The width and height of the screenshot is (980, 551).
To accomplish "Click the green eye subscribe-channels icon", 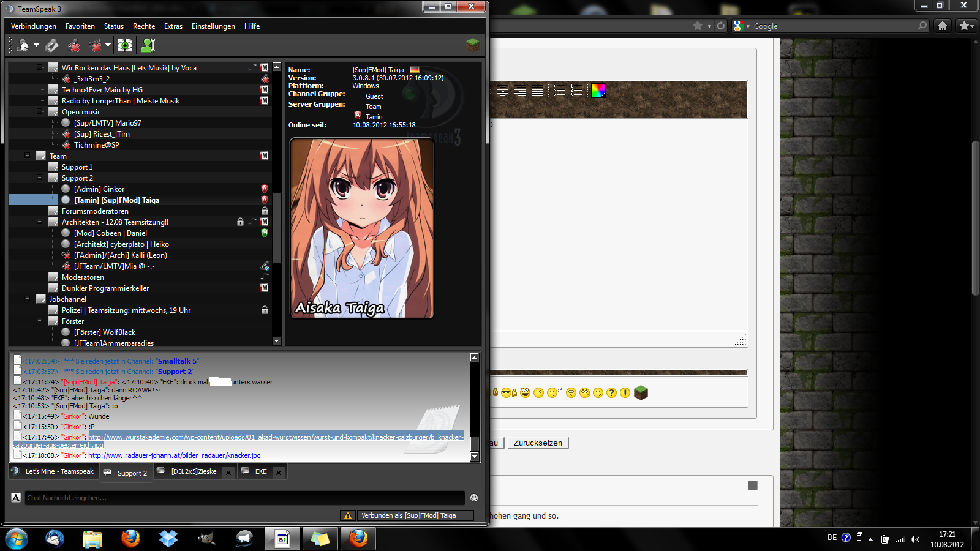I will [125, 45].
